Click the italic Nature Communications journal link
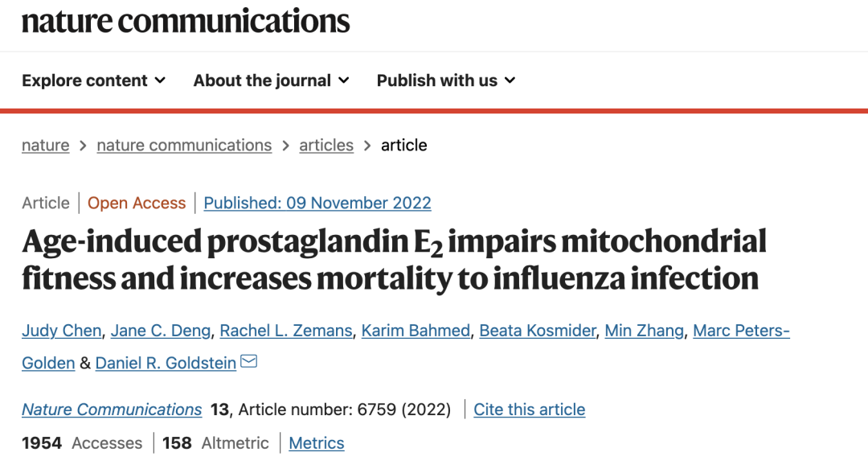This screenshot has height=473, width=868. 112,409
